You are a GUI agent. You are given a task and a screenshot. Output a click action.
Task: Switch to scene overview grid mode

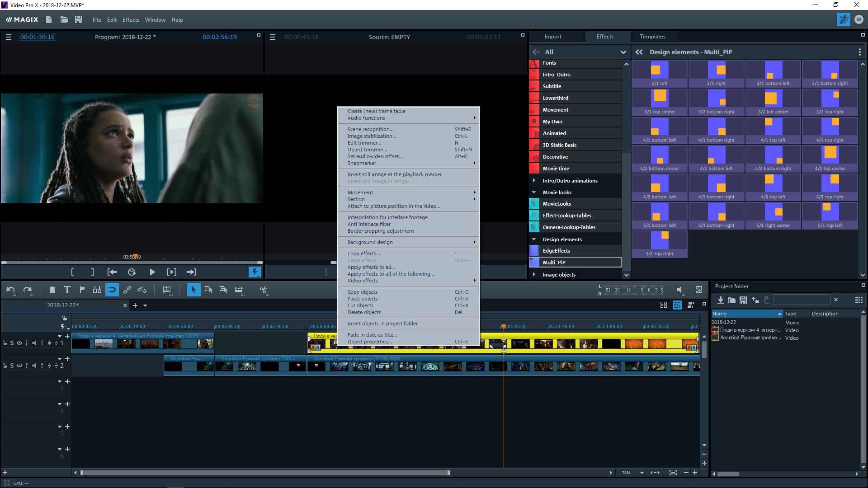[x=664, y=305]
